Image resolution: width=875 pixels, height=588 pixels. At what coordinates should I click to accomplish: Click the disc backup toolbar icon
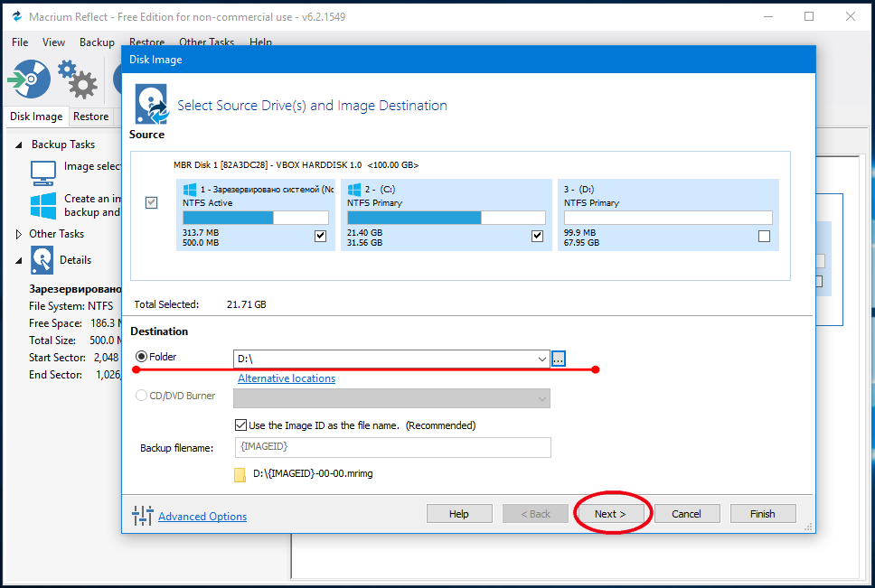(29, 79)
